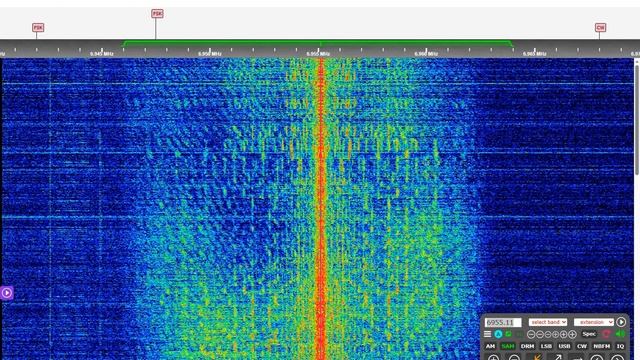Image resolution: width=640 pixels, height=360 pixels.
Task: Click the cyan circular A icon
Action: [498, 334]
